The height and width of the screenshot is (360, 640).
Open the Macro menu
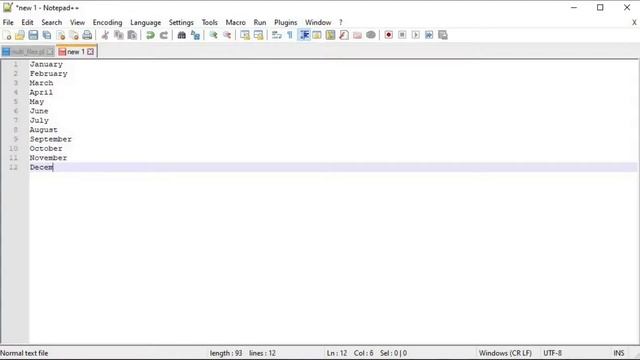(236, 22)
